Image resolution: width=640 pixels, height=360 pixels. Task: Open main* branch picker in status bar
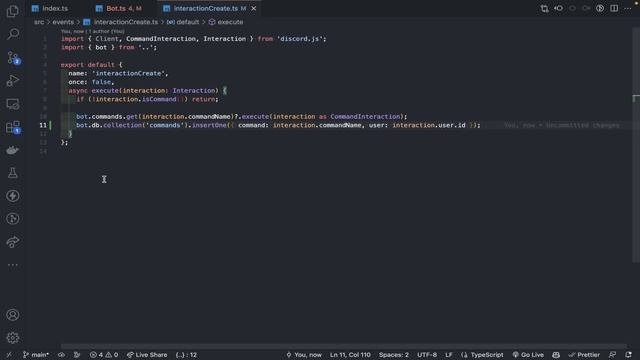coord(36,355)
